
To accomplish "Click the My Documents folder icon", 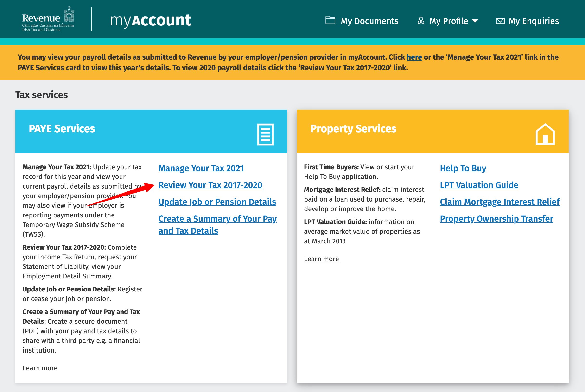I will click(330, 20).
